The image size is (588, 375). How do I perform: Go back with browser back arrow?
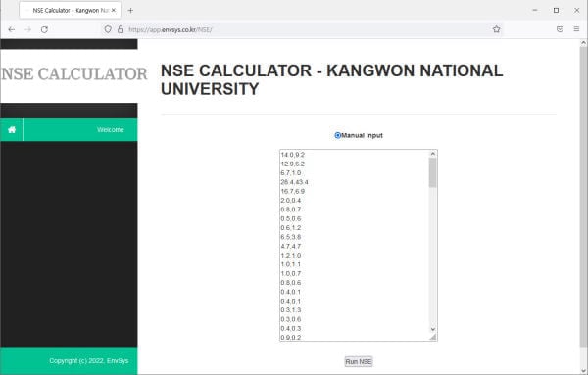pyautogui.click(x=11, y=29)
